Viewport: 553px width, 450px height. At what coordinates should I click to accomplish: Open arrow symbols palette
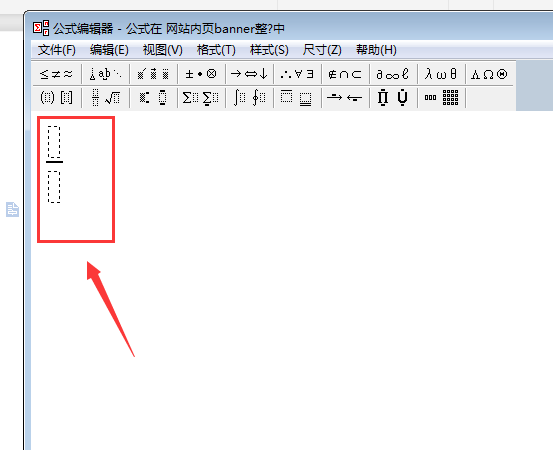click(249, 74)
